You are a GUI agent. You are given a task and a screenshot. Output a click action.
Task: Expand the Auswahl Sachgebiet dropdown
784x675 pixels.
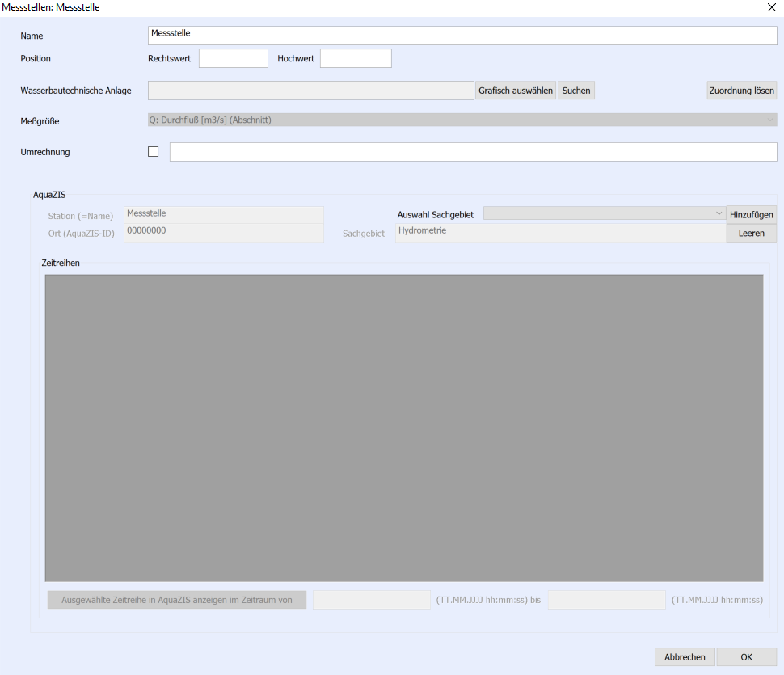click(x=604, y=213)
